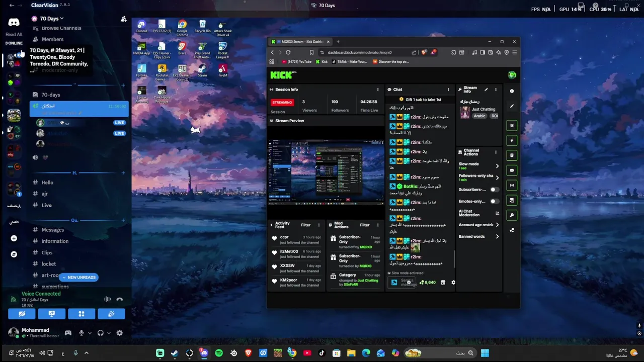Open Discord noise suppression waveform icon

coord(107,299)
